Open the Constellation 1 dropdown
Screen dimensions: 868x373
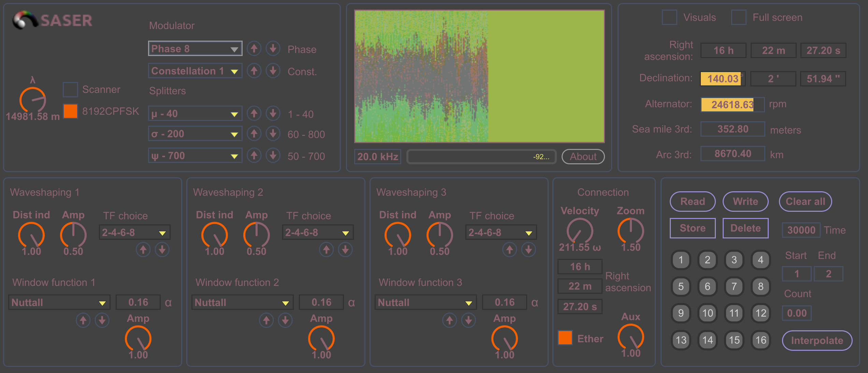point(195,71)
